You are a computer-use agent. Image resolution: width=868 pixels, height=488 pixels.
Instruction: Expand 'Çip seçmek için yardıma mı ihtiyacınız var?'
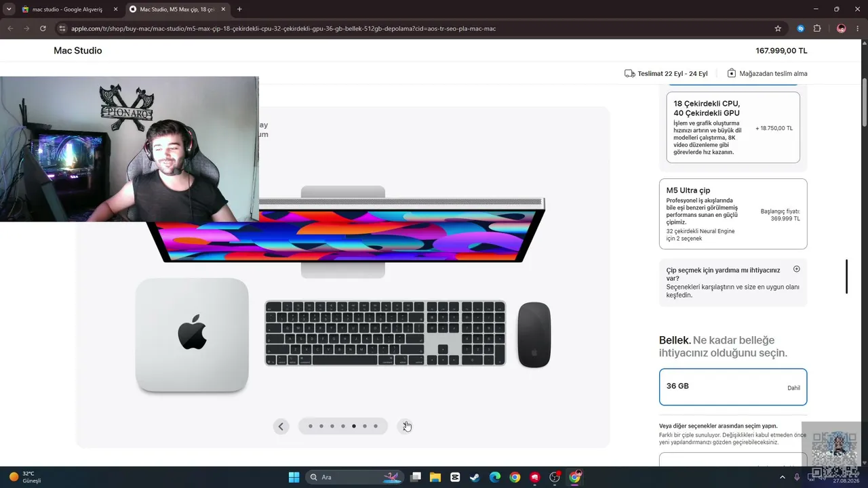coord(733,283)
